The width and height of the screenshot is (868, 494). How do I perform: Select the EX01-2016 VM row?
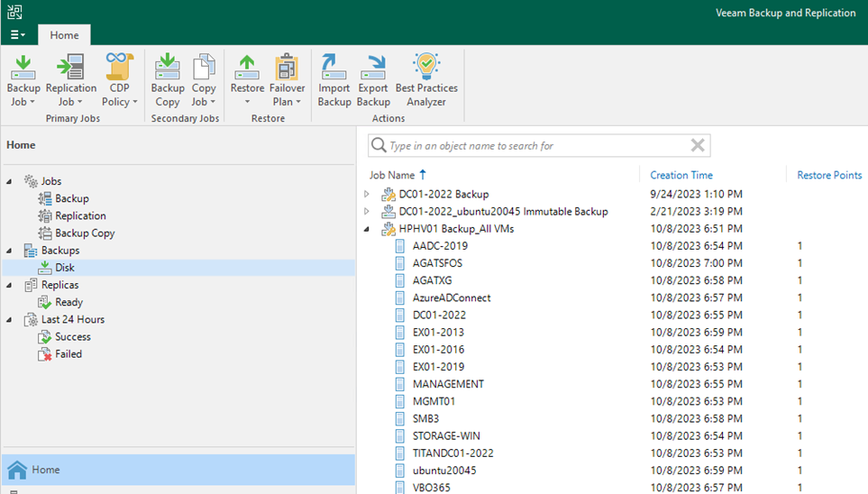(438, 350)
